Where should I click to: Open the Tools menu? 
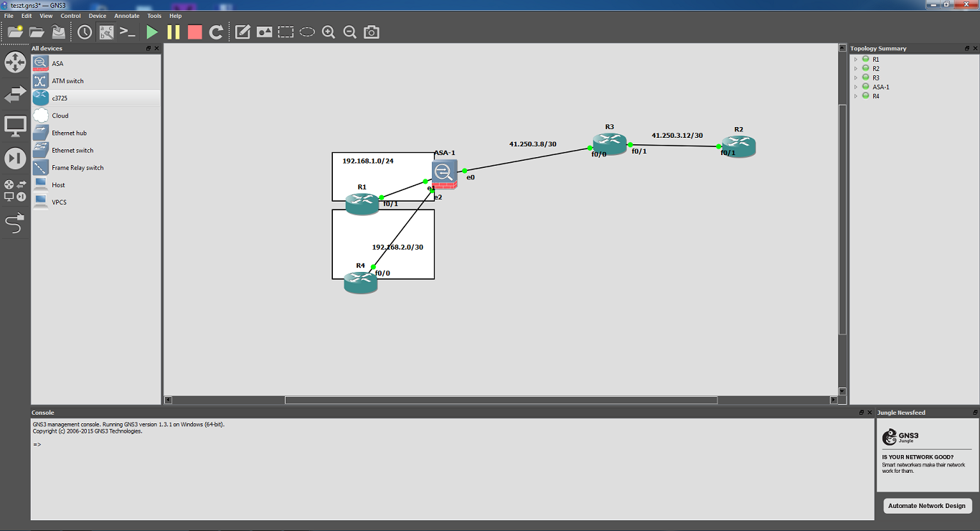[x=154, y=16]
